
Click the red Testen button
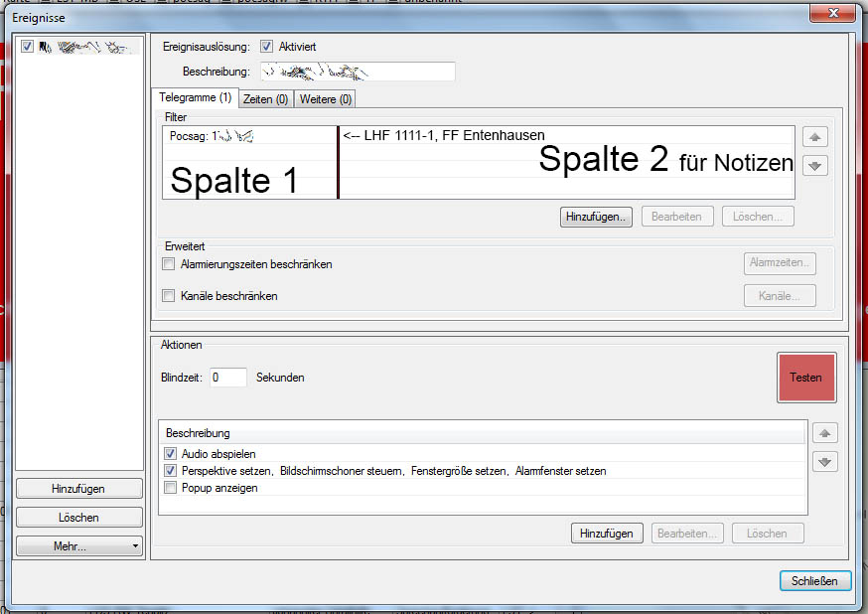[806, 377]
